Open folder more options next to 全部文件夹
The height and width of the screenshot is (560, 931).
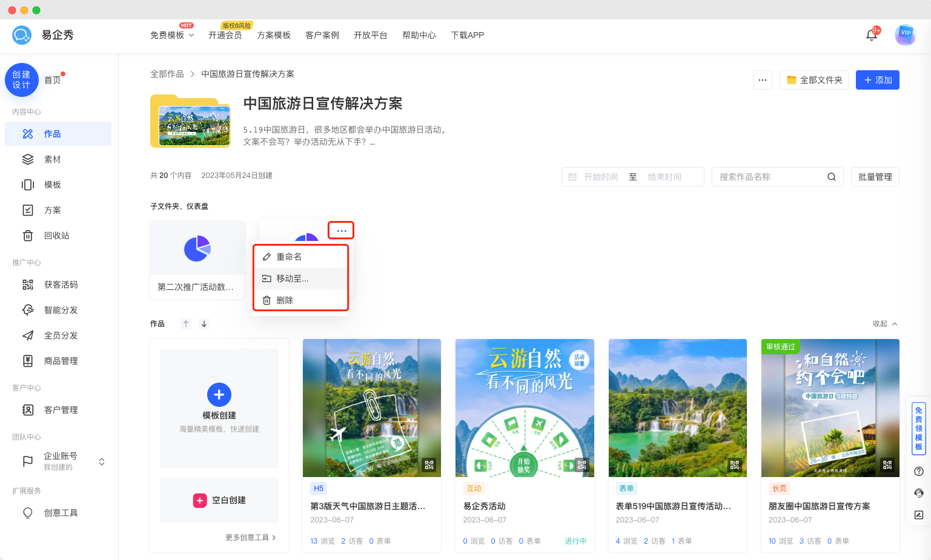coord(762,80)
